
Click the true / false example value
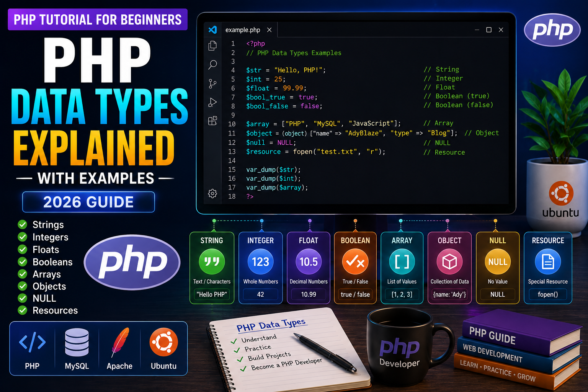click(355, 294)
